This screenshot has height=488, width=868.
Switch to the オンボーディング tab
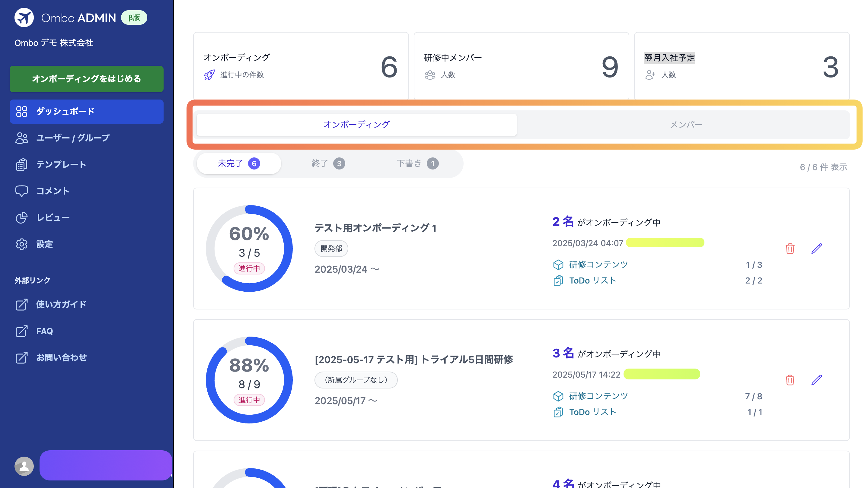point(356,125)
